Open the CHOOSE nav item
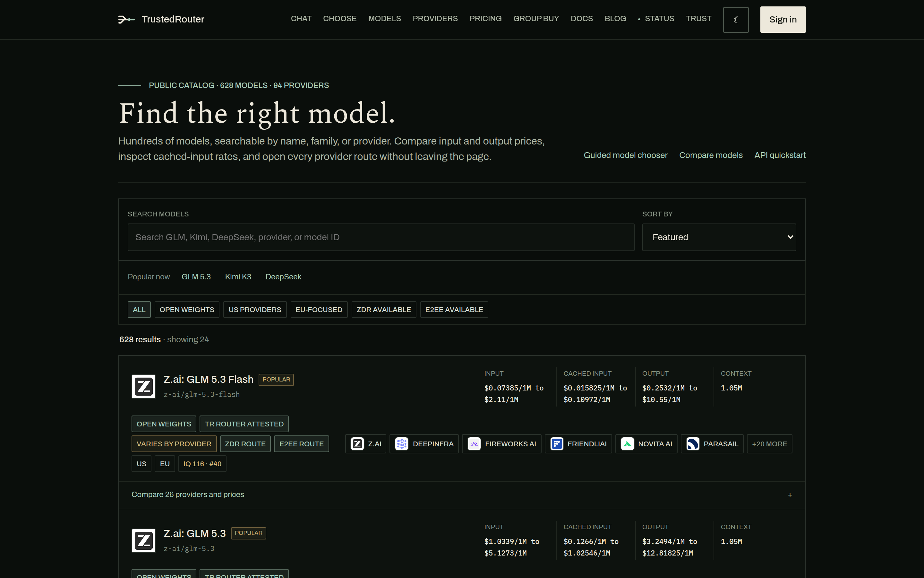924x578 pixels. [340, 19]
